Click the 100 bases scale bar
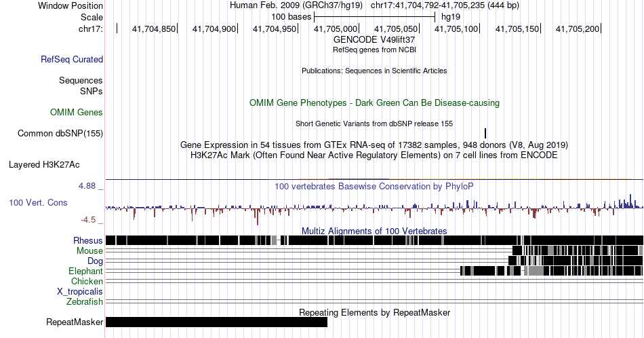The width and height of the screenshot is (644, 338). (x=375, y=17)
